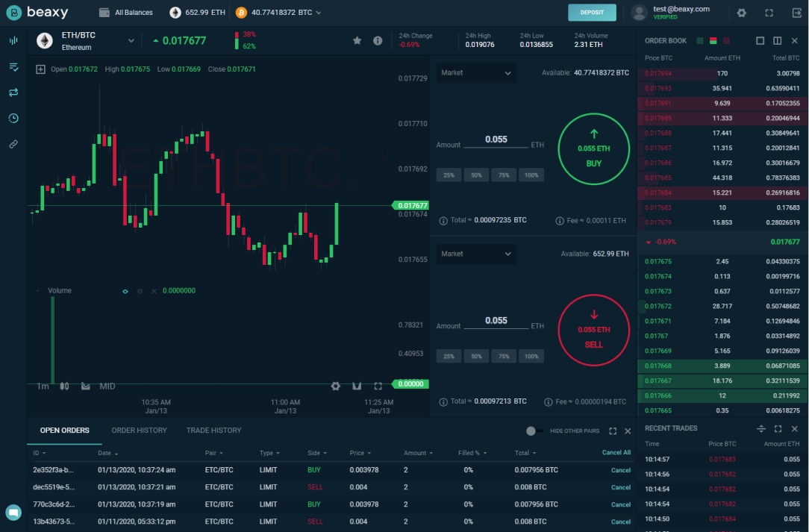Open the chat support bubble icon

[x=13, y=512]
